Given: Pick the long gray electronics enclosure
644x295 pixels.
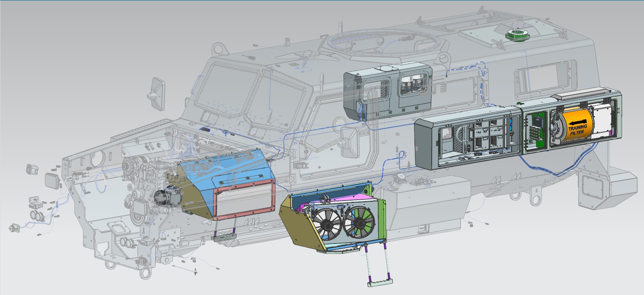Looking at the screenshot, I should [468, 144].
